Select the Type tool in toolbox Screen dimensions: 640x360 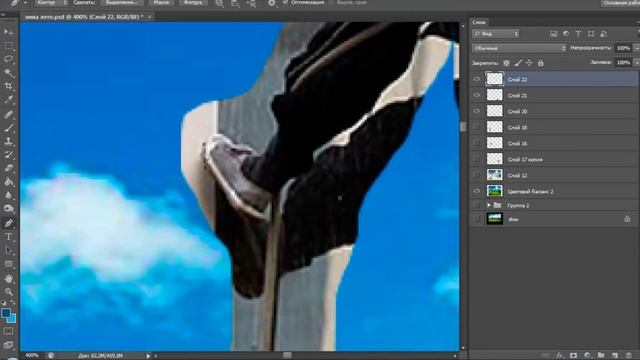pyautogui.click(x=8, y=237)
